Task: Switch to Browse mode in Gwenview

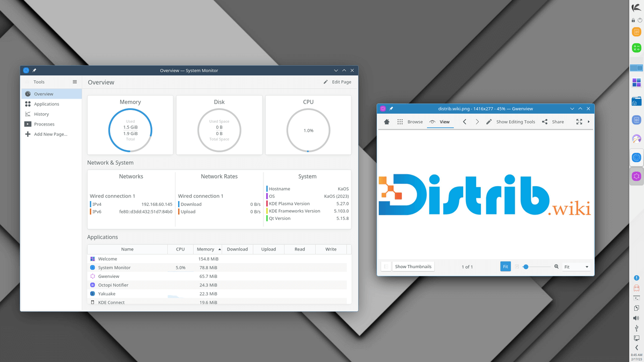Action: (410, 122)
